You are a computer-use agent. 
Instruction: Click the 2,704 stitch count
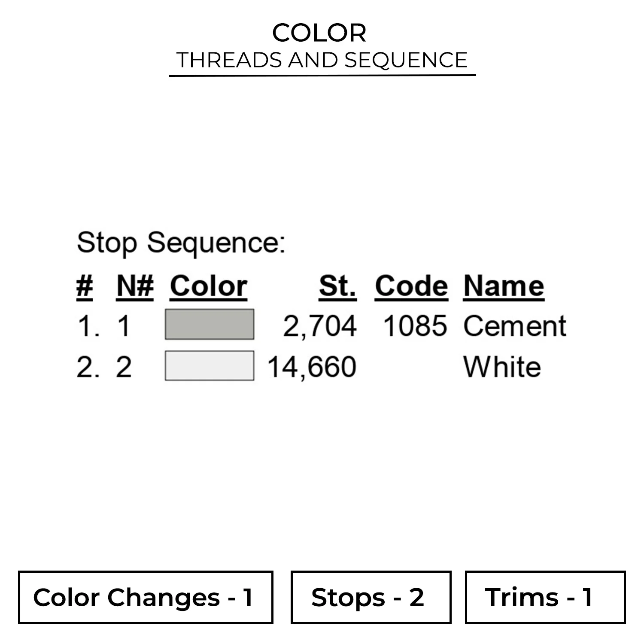(x=320, y=326)
